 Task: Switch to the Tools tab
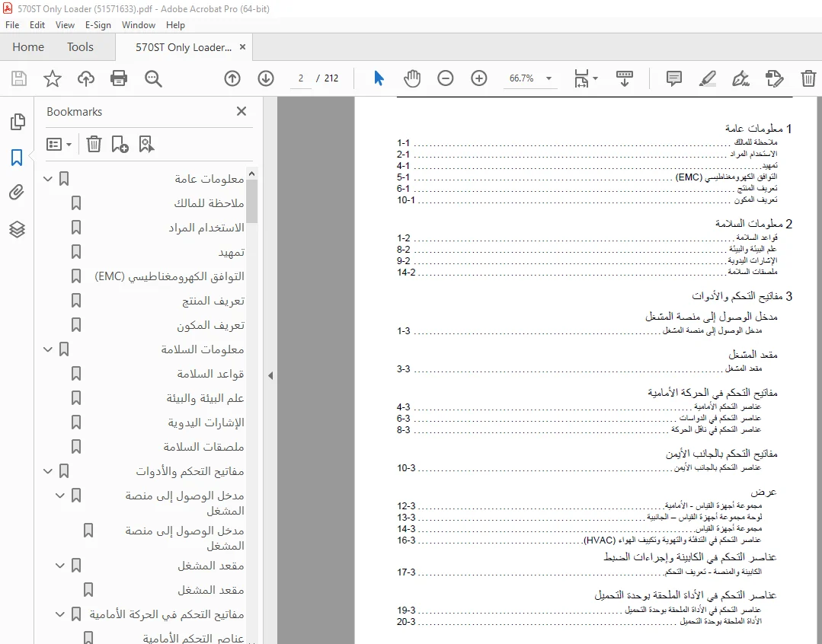click(x=80, y=47)
